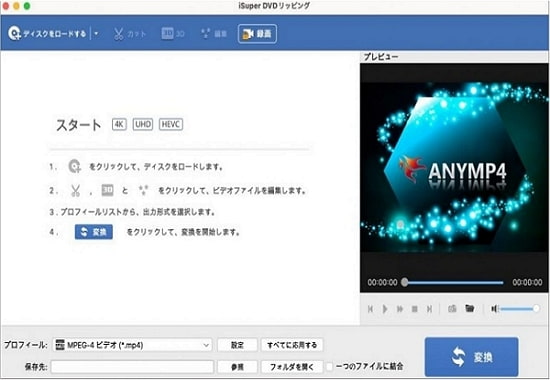This screenshot has height=380, width=550.
Task: Open the snapshot folder icon
Action: (x=469, y=308)
